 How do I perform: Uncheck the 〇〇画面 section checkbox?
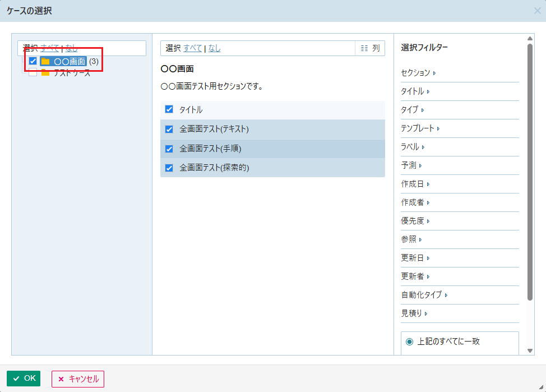pos(33,61)
